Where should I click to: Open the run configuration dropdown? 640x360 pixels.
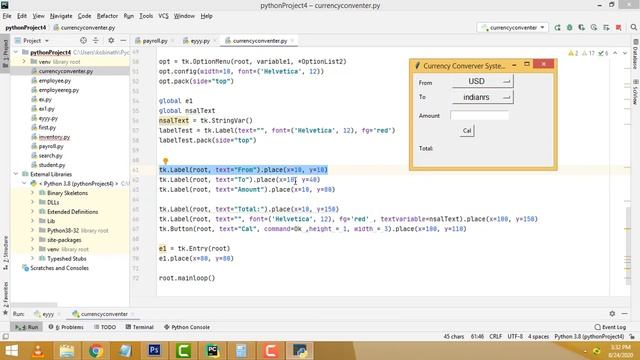[x=513, y=27]
